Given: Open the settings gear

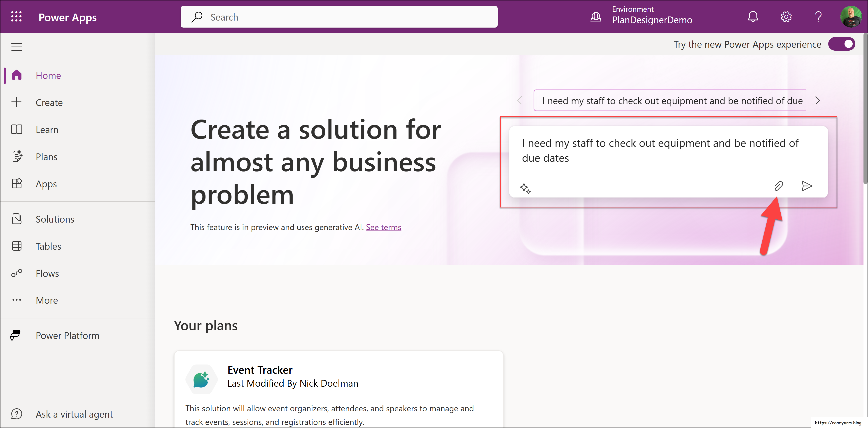Looking at the screenshot, I should (786, 16).
